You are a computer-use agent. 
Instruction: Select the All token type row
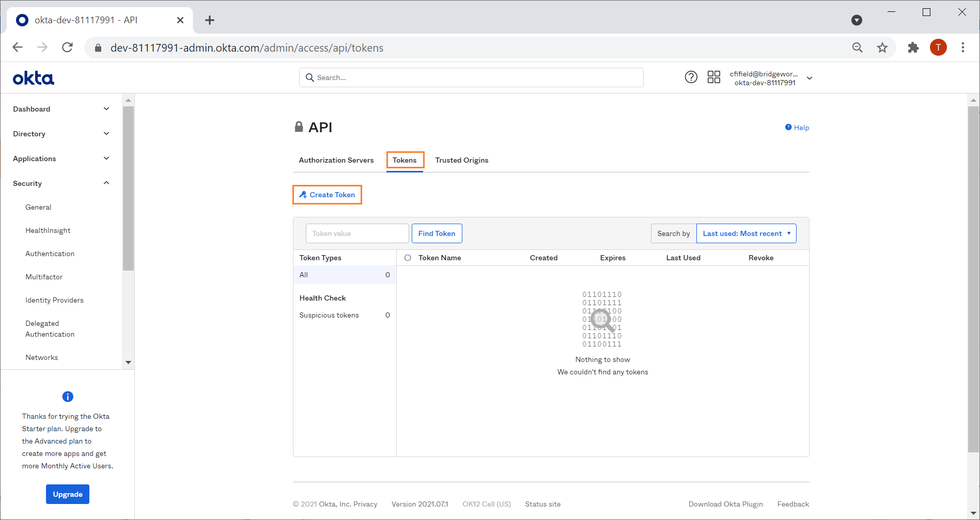tap(345, 275)
